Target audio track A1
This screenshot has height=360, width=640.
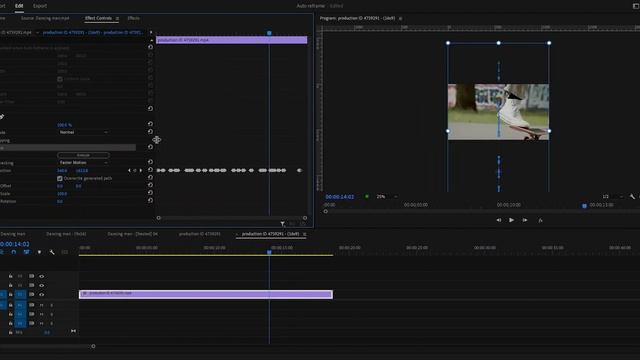20,305
